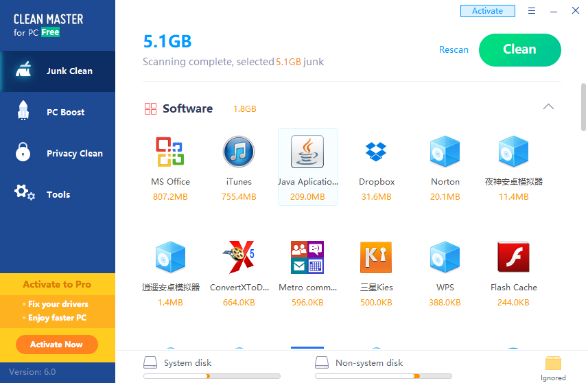Open the hamburger menu icon
Viewport: 588px width, 383px height.
pos(532,11)
